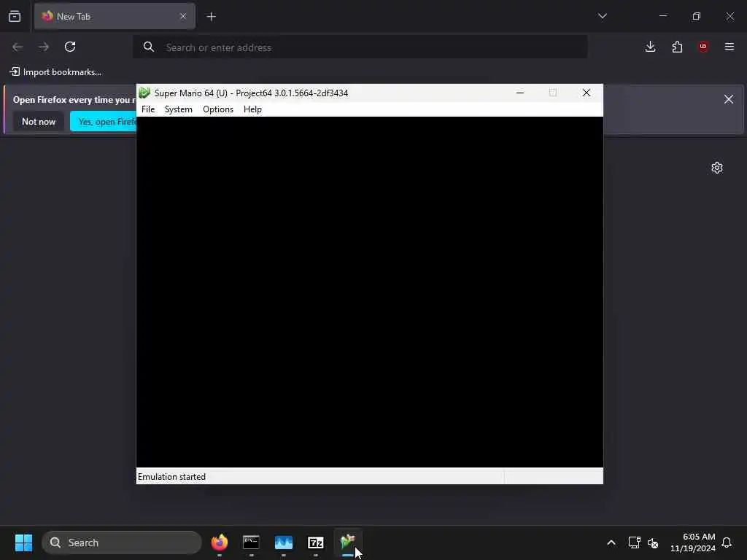Screen dimensions: 747x560
Task: Click the muted volume tray icon
Action: click(653, 542)
